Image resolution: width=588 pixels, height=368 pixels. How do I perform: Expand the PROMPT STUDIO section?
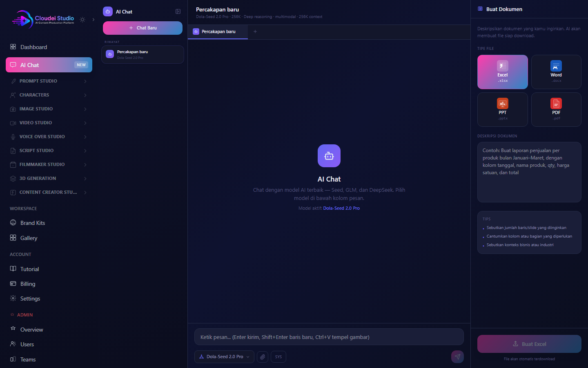click(x=49, y=81)
